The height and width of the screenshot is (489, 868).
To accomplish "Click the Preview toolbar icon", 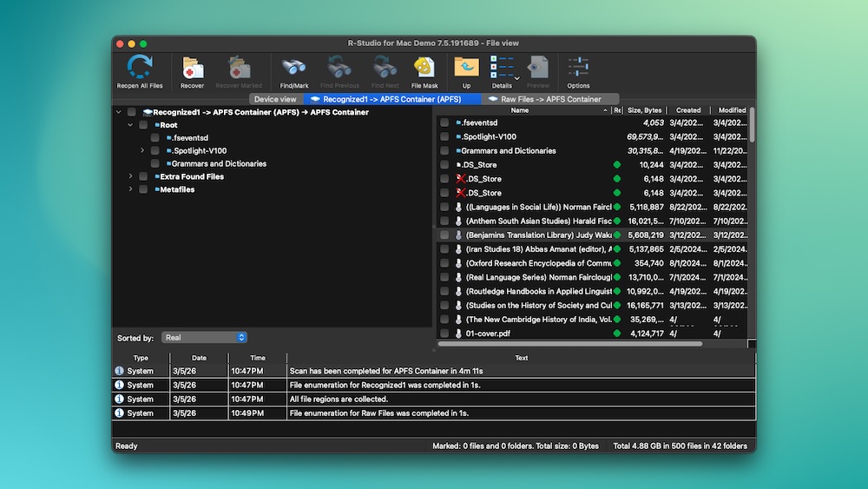I will (538, 68).
